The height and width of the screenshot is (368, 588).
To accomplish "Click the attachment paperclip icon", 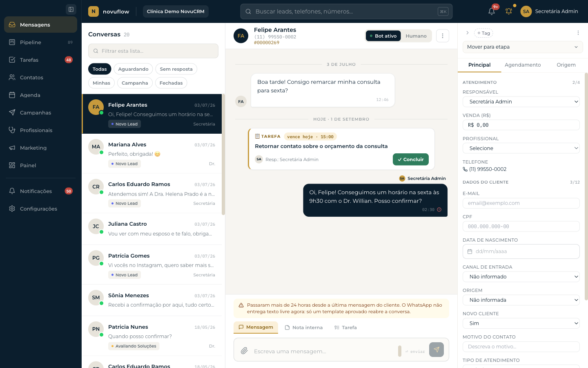I will (244, 350).
